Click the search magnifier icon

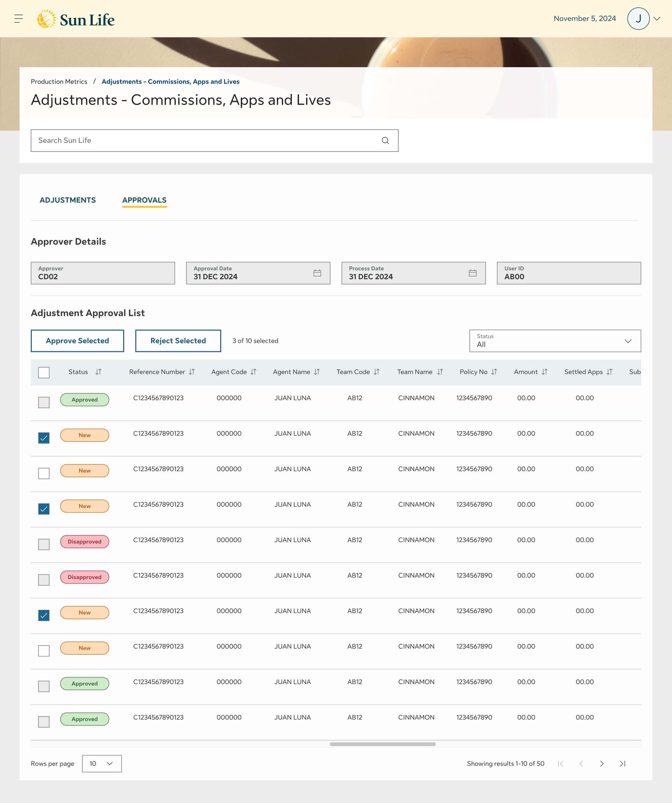[385, 140]
